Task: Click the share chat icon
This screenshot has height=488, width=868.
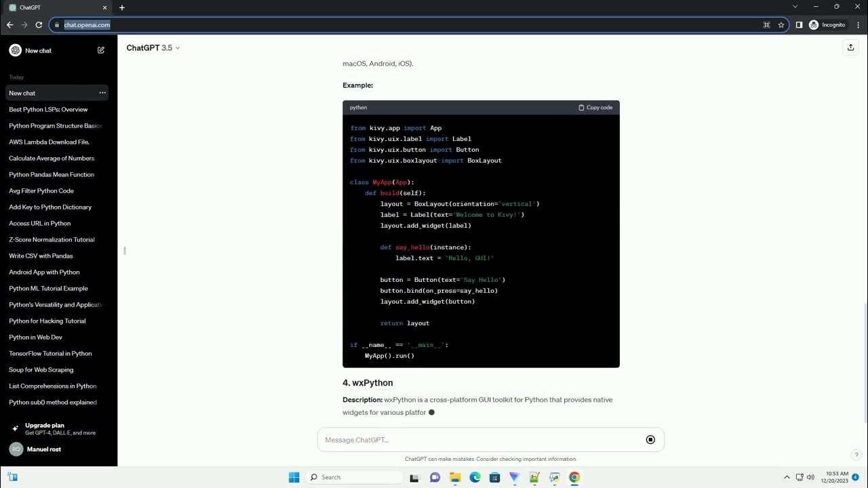Action: coord(850,47)
